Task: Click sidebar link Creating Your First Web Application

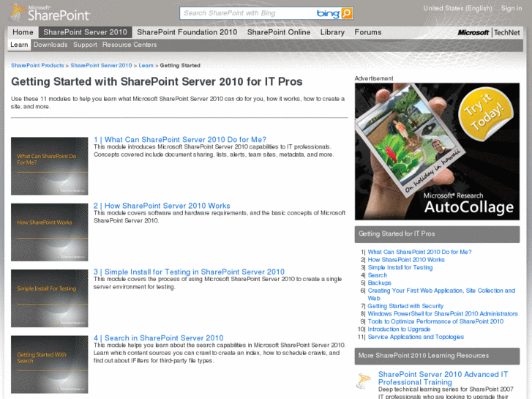Action: [x=441, y=294]
